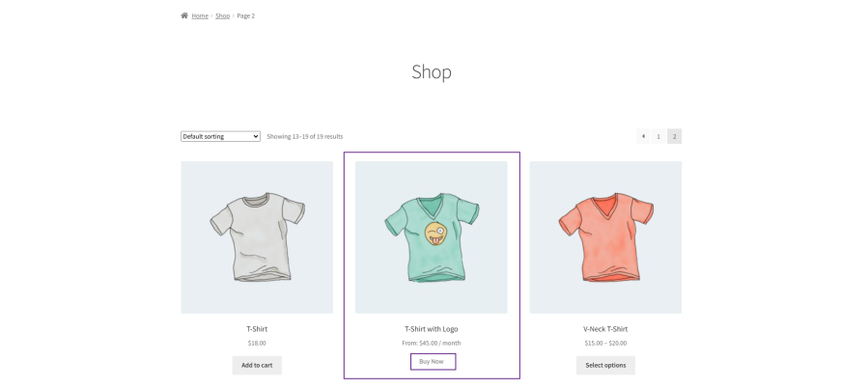Click the $18.00 T-Shirt price
The image size is (868, 389).
coord(257,343)
